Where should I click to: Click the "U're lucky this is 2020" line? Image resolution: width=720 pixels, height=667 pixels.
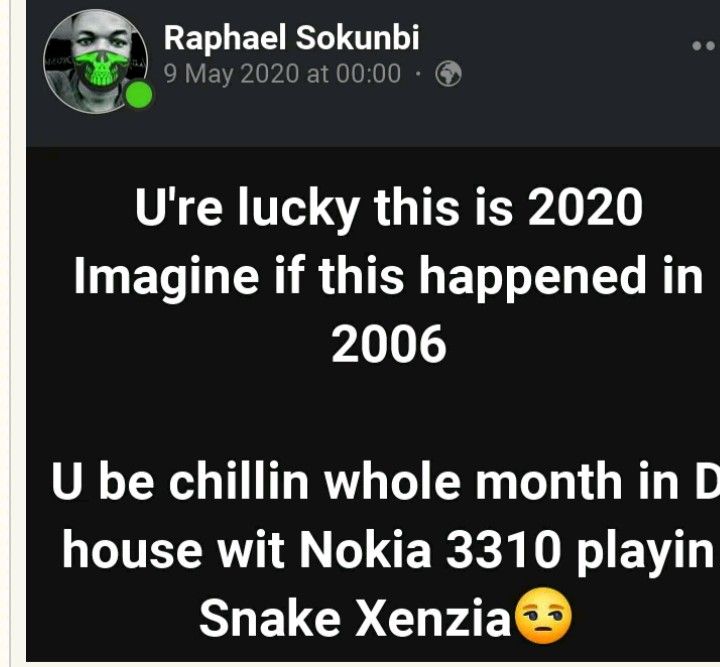point(388,208)
